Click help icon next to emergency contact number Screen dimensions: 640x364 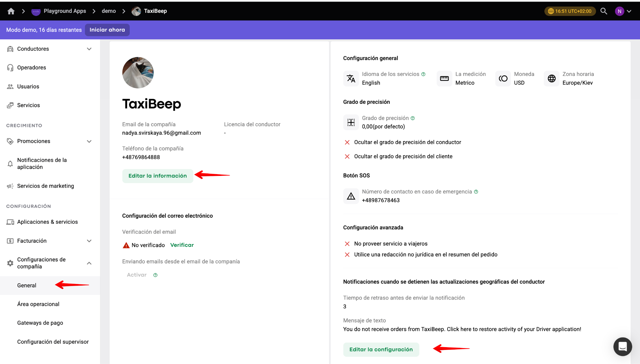(x=476, y=192)
